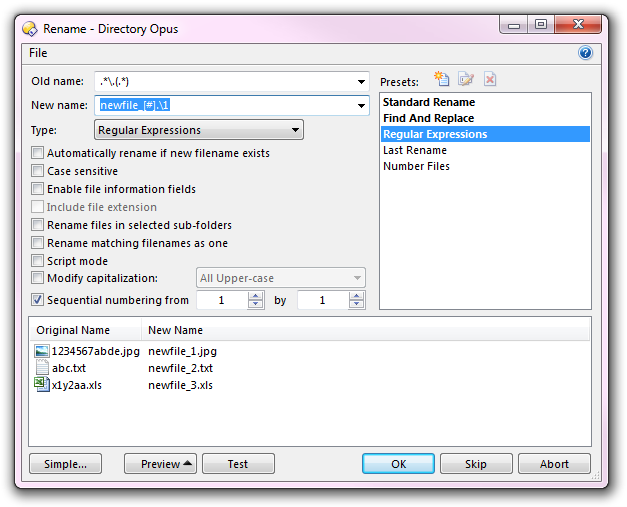The image size is (627, 507).
Task: Close the Rename dialog window
Action: point(577,24)
